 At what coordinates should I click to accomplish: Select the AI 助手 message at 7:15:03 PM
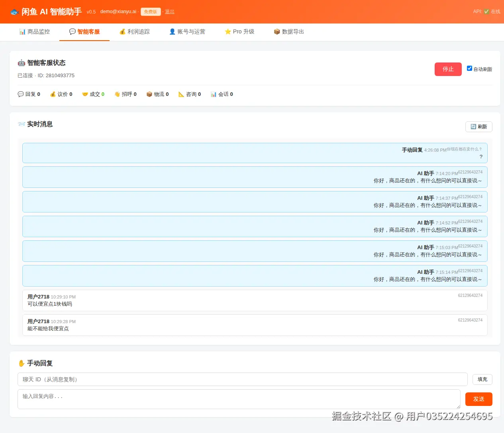pos(255,251)
